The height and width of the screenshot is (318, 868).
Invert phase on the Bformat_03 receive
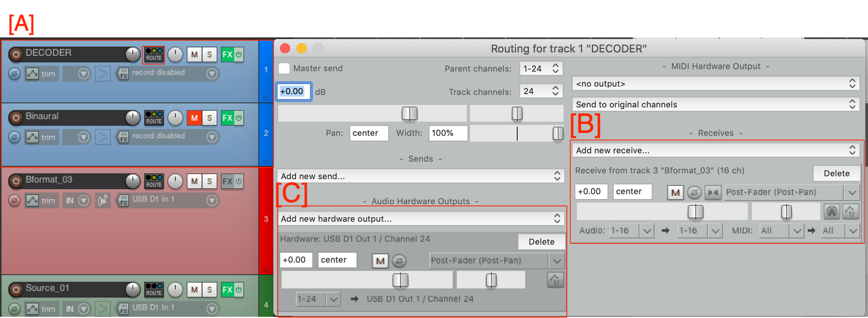click(x=694, y=193)
